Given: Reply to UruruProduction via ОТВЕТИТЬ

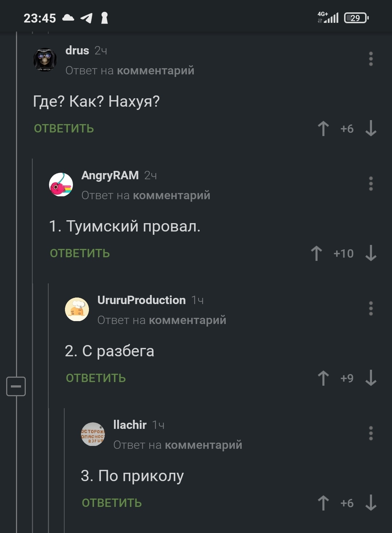Looking at the screenshot, I should point(96,378).
